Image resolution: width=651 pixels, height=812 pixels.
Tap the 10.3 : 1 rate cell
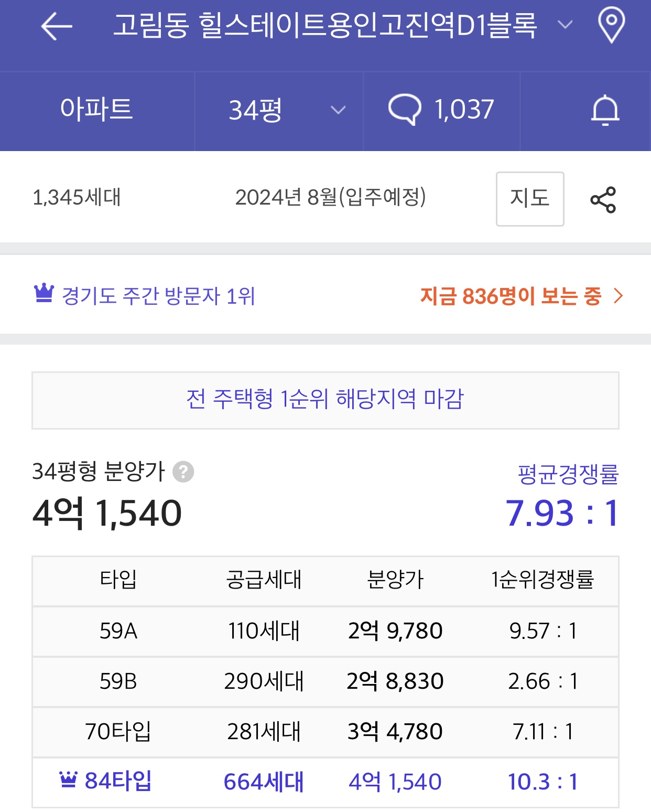[x=544, y=782]
